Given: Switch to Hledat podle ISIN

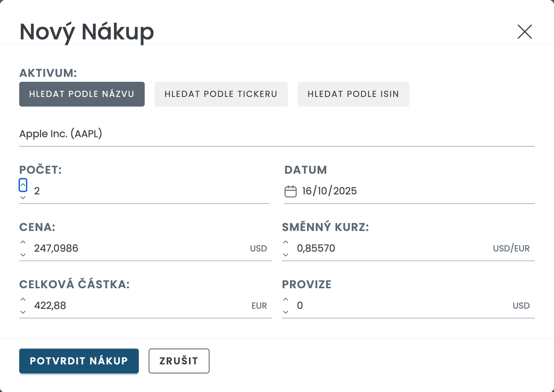Looking at the screenshot, I should tap(353, 94).
